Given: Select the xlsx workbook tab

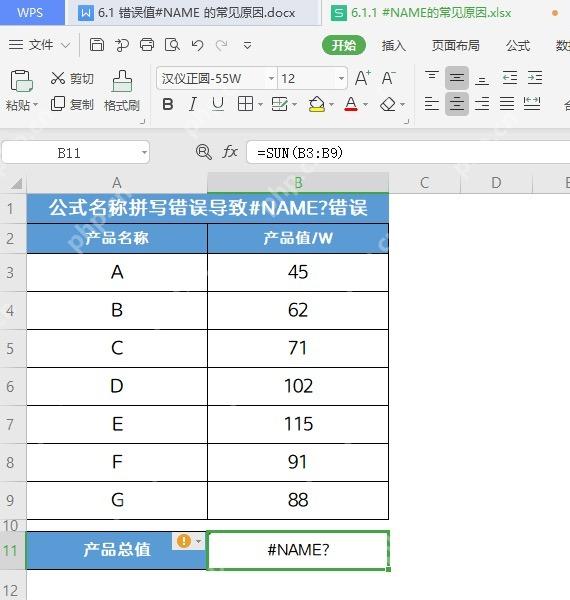Looking at the screenshot, I should [446, 13].
